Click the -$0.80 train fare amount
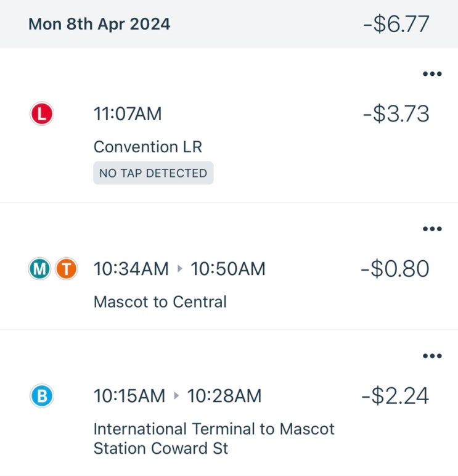458x476 pixels. pyautogui.click(x=395, y=269)
